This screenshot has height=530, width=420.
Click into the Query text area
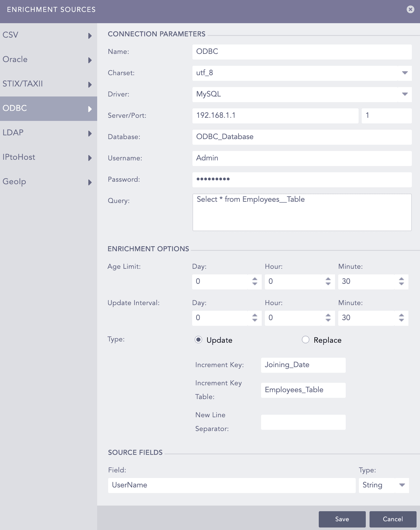[302, 212]
